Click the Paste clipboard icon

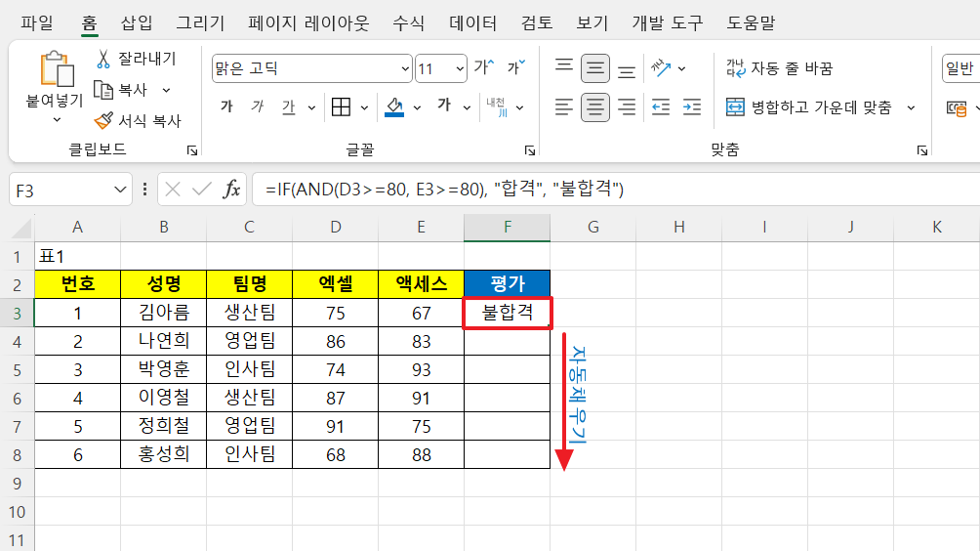57,68
